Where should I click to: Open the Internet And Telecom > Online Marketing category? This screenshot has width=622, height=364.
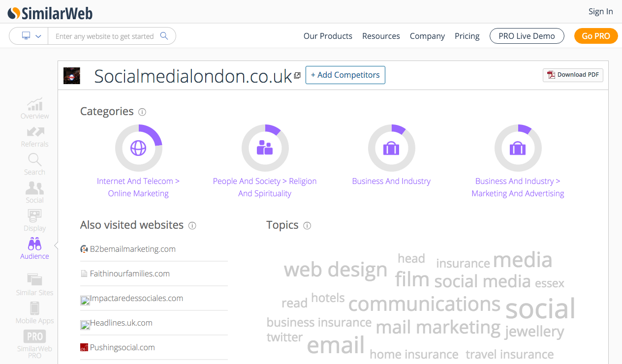(138, 187)
